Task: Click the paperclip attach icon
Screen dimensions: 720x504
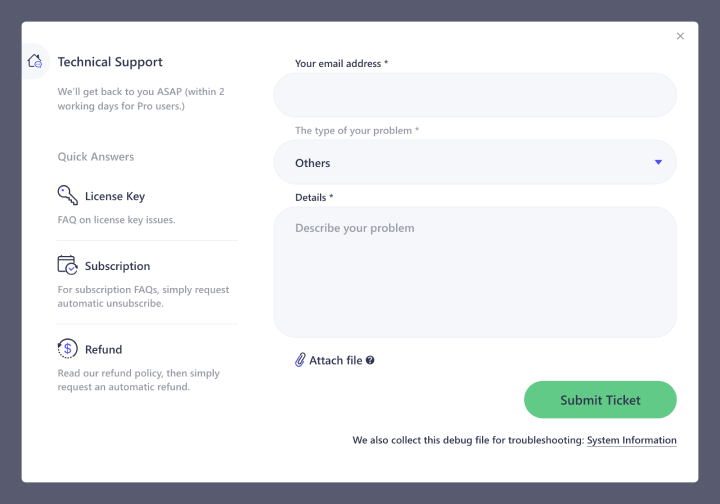Action: click(x=300, y=360)
